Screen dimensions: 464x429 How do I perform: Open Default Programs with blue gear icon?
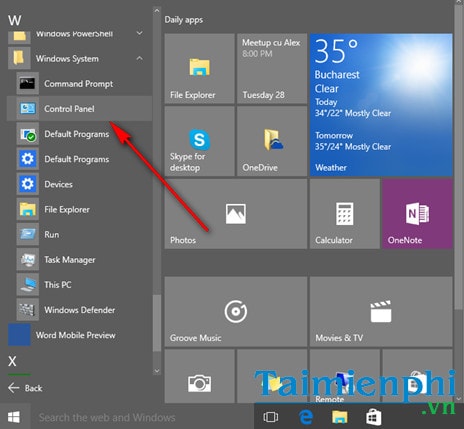point(27,159)
